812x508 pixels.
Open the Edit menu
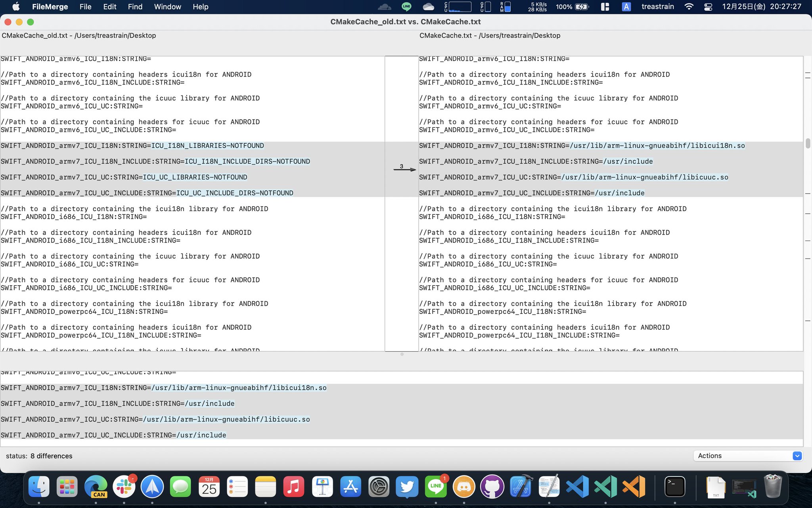pyautogui.click(x=109, y=7)
